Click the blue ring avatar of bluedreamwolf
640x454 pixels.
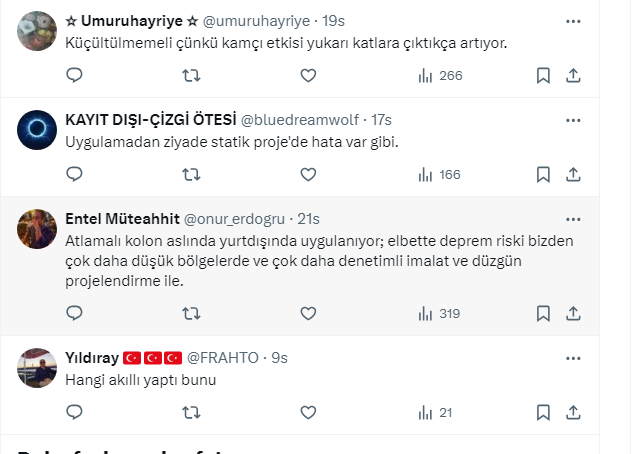click(x=37, y=129)
